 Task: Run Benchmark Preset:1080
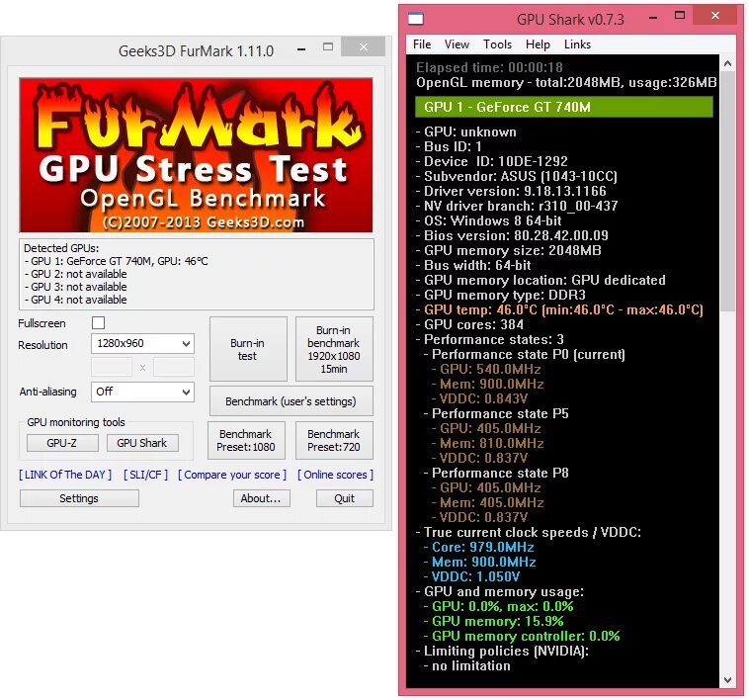[x=246, y=441]
